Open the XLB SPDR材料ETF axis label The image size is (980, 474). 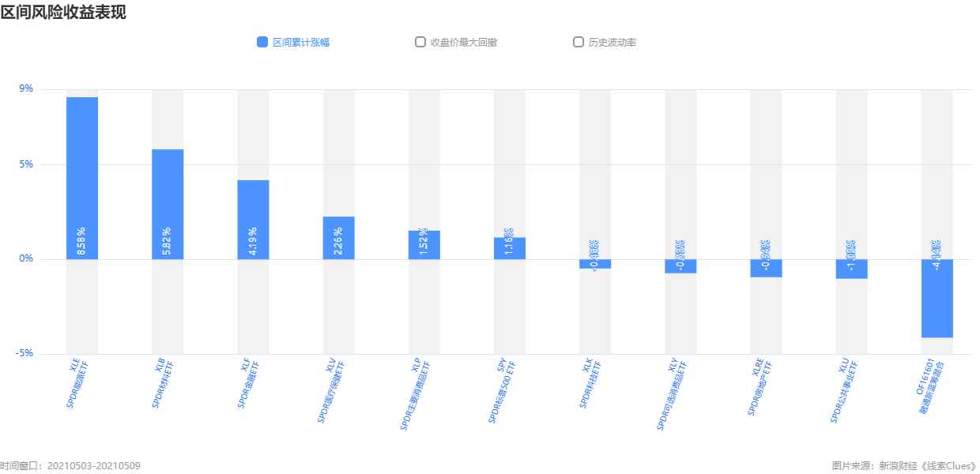(x=162, y=382)
